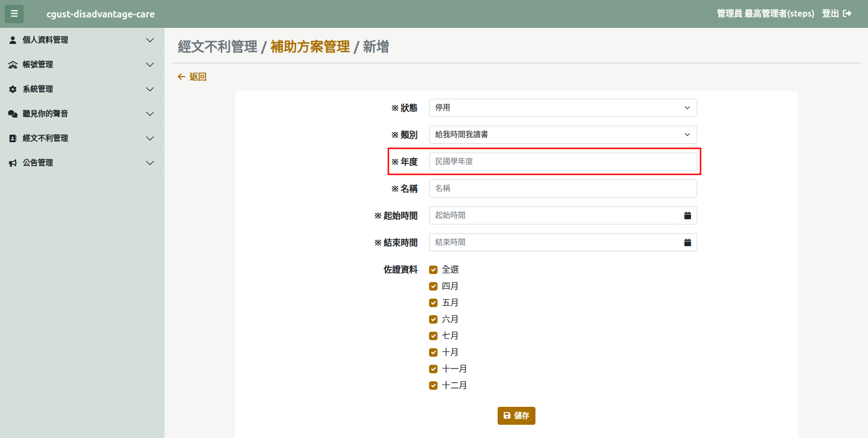Click the gear icon beside 系統管理

tap(13, 89)
